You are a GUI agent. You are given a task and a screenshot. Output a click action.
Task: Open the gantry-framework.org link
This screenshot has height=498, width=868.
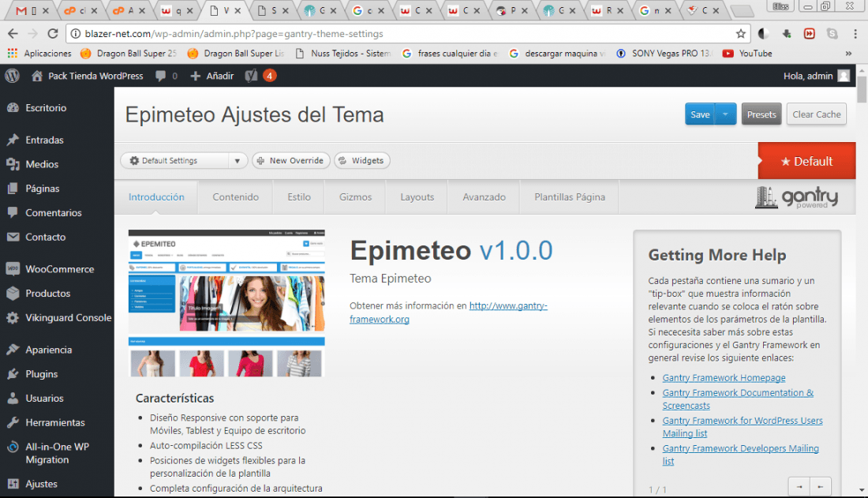[x=448, y=313]
